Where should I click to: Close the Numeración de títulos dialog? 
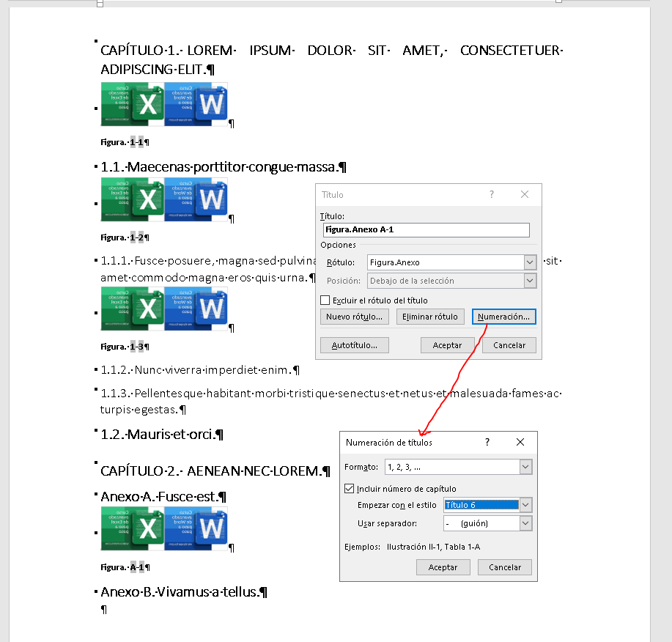point(520,442)
